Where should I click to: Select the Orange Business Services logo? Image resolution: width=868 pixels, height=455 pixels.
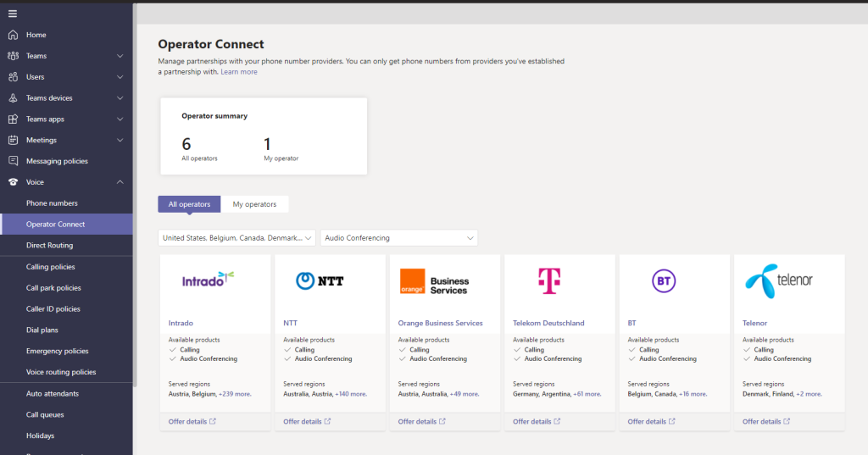click(x=434, y=281)
